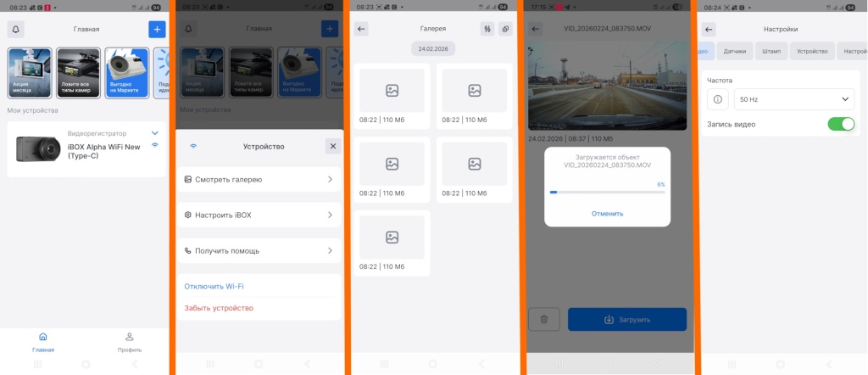Expand the iBOX Alpha WiFi device chevron
The width and height of the screenshot is (868, 375).
pos(154,133)
